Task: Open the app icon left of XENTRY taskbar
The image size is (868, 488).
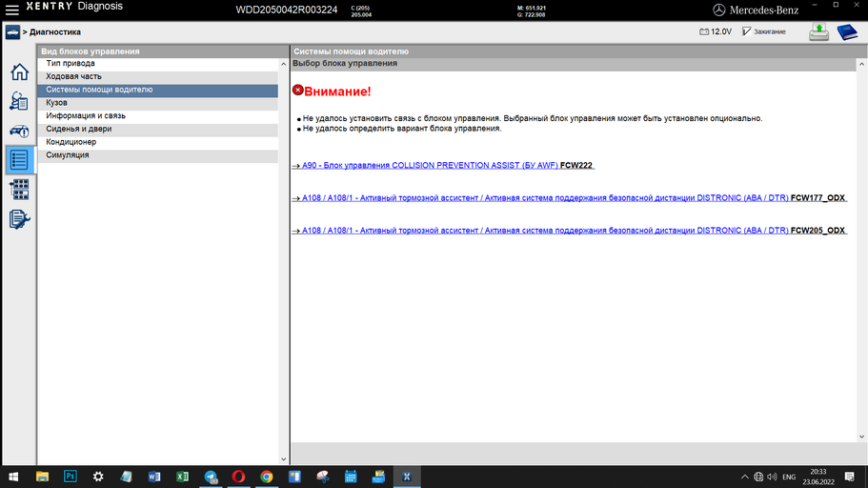Action: click(x=378, y=477)
